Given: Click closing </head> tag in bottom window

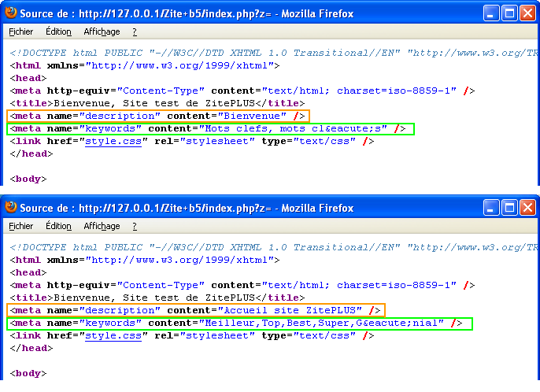Looking at the screenshot, I should (x=31, y=348).
